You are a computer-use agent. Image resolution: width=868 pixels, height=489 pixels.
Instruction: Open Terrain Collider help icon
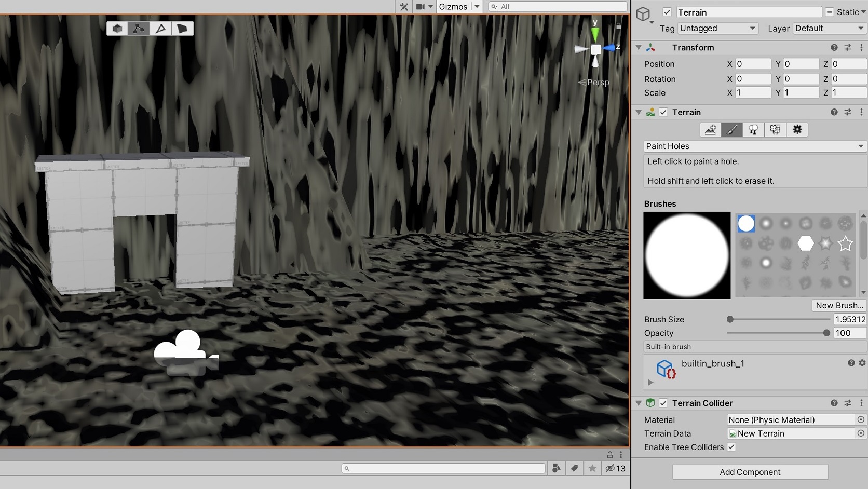(x=834, y=403)
